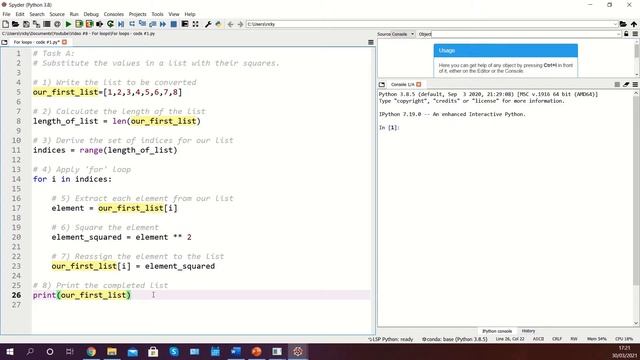Open editor pane options hamburger menu
Viewport: 640px width, 360px height.
(371, 42)
